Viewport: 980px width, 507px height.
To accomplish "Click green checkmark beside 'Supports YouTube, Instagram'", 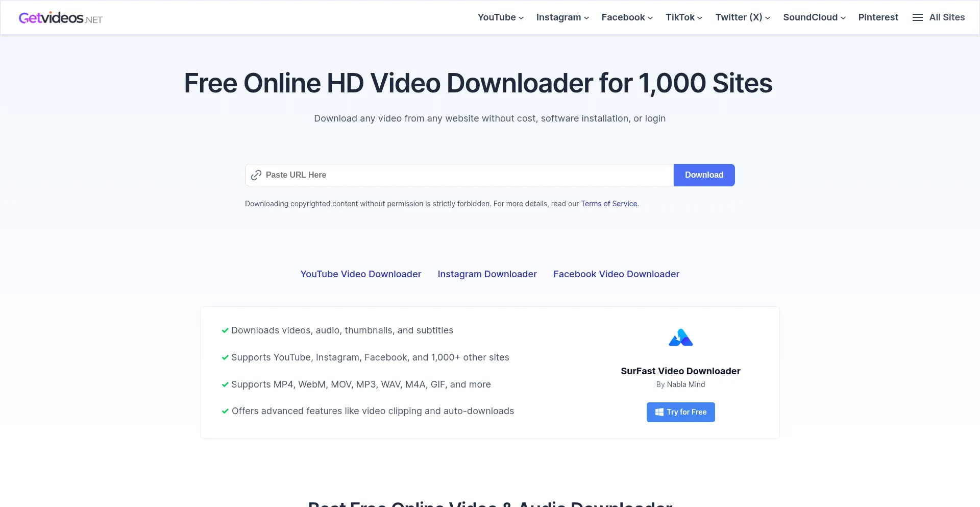I will (x=225, y=358).
